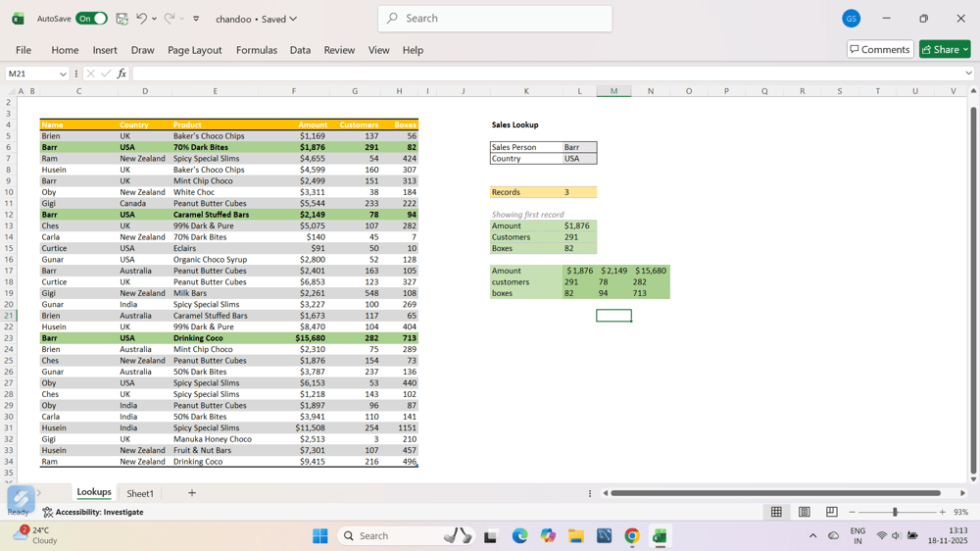The width and height of the screenshot is (980, 551).
Task: Open the Windows Start button
Action: click(x=320, y=536)
